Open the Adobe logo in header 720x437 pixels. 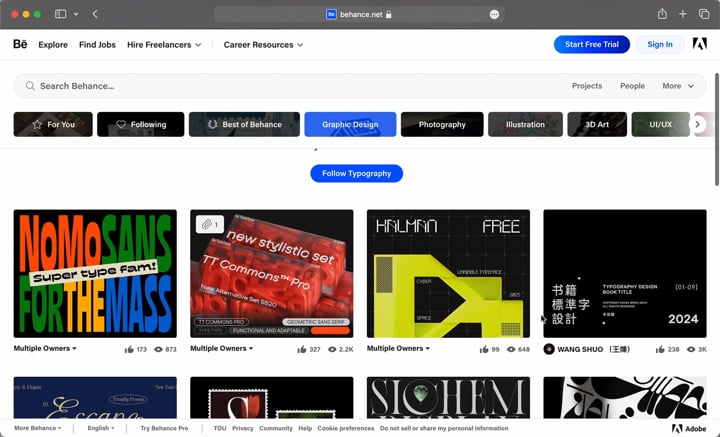click(699, 44)
